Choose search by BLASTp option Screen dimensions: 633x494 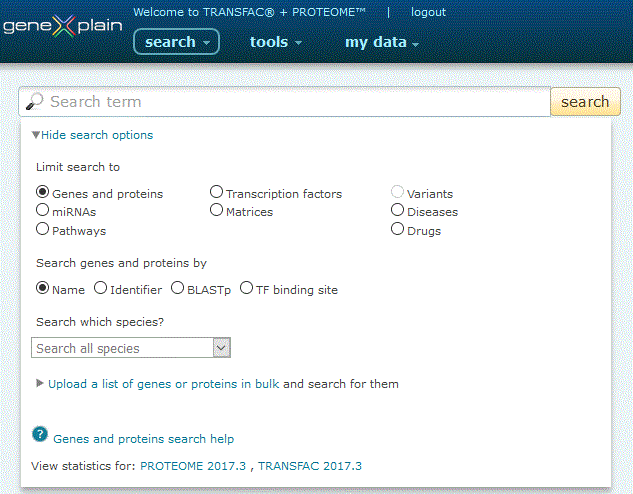point(177,288)
